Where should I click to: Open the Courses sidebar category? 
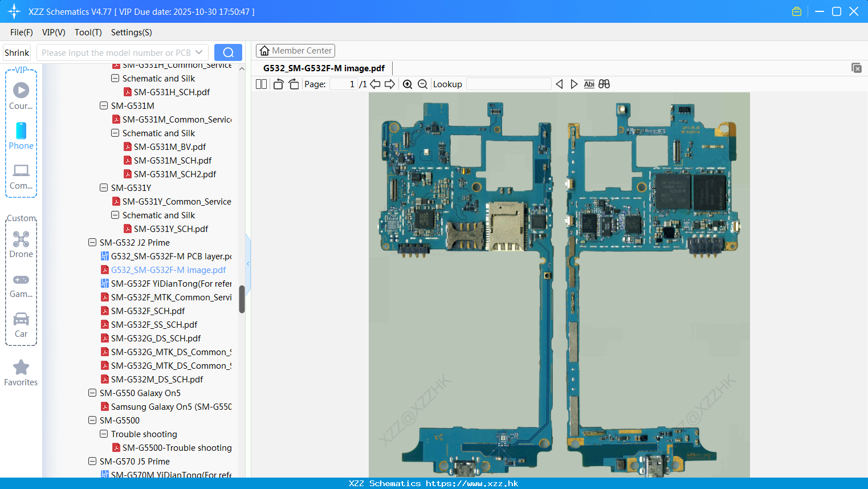pos(21,96)
